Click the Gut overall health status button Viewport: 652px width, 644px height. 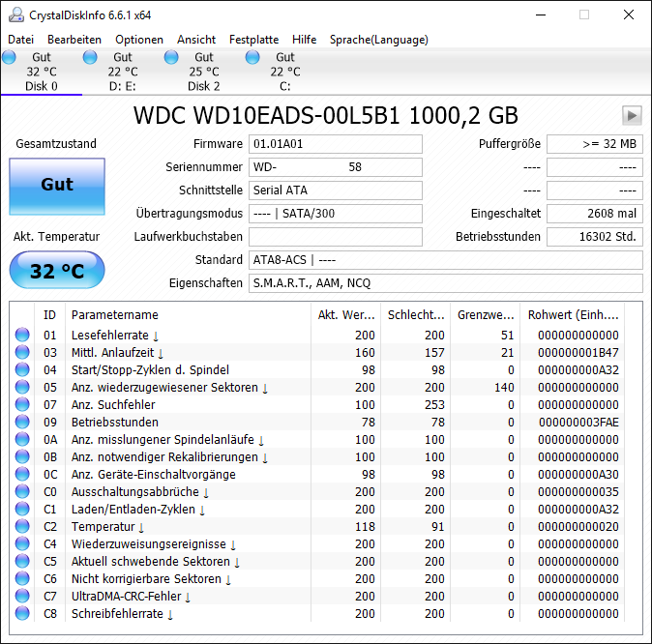tap(57, 187)
